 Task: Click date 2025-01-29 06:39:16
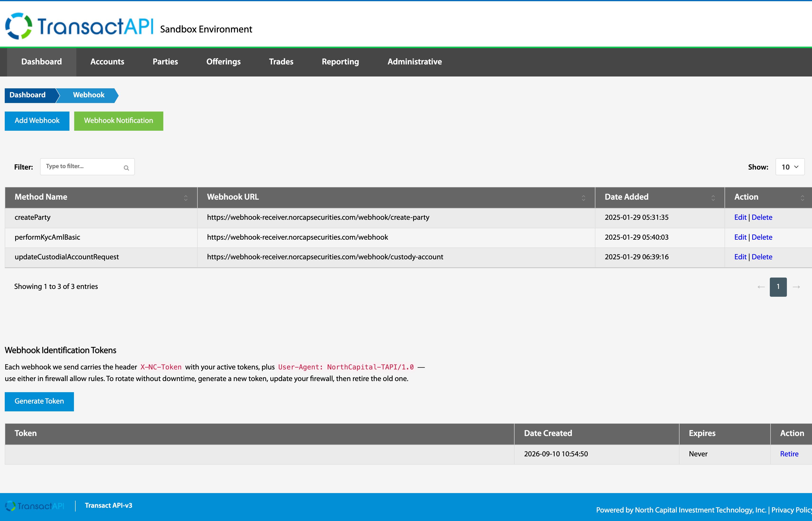[637, 257]
